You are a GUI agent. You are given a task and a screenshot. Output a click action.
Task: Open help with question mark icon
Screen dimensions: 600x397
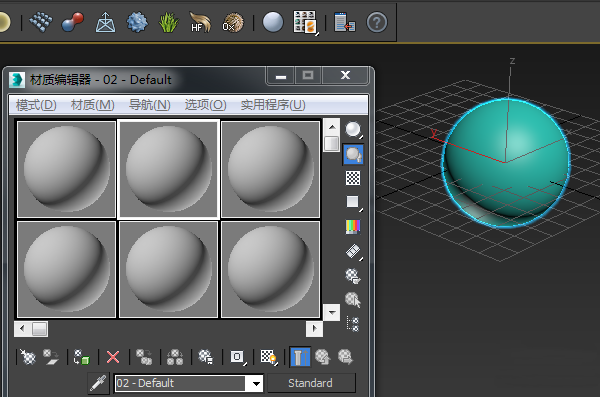pos(377,22)
